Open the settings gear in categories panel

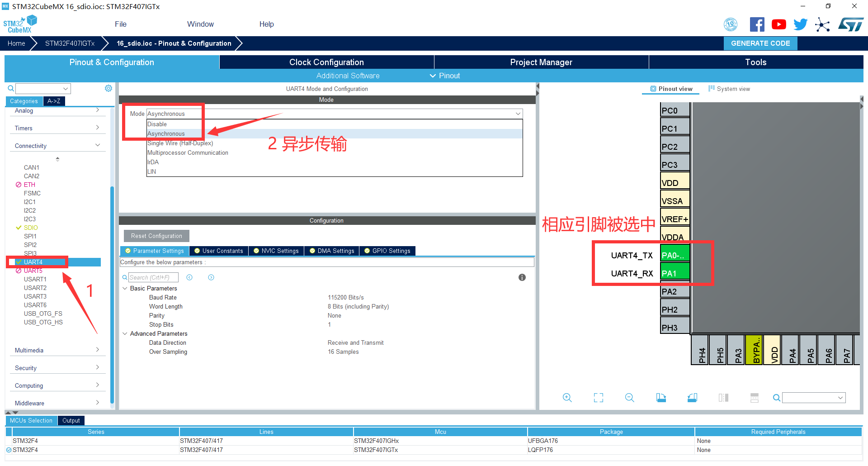coord(108,88)
